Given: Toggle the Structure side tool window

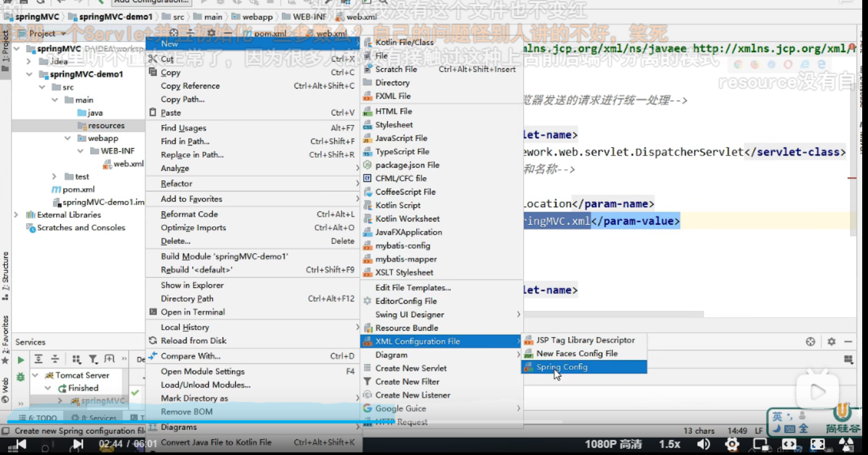Looking at the screenshot, I should coord(5,276).
